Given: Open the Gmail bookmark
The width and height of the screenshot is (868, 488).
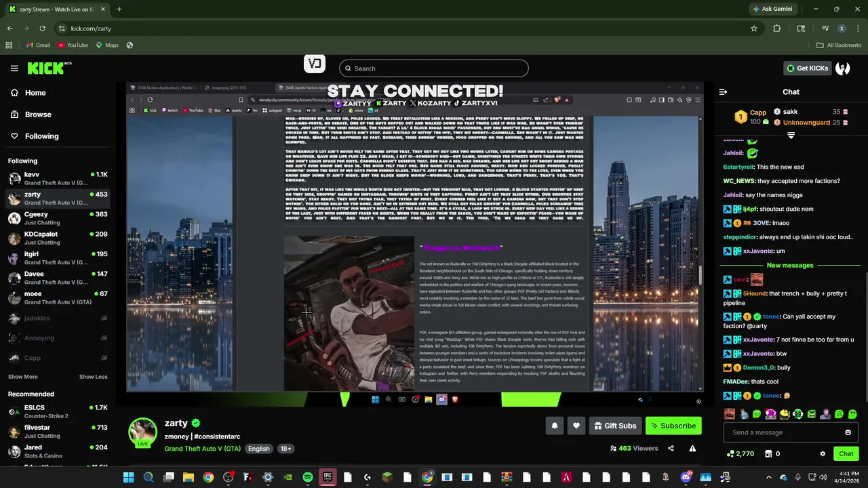Looking at the screenshot, I should coord(37,45).
